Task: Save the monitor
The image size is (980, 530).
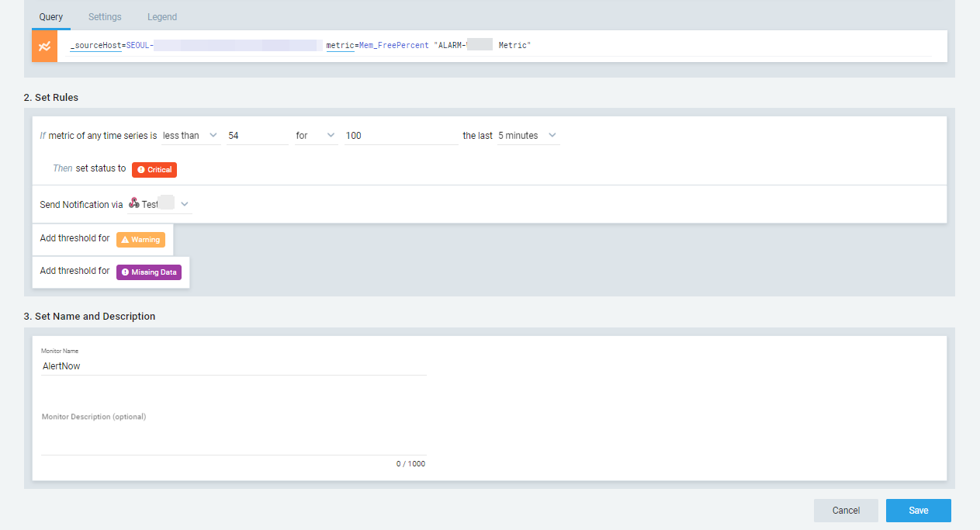Action: pos(918,511)
